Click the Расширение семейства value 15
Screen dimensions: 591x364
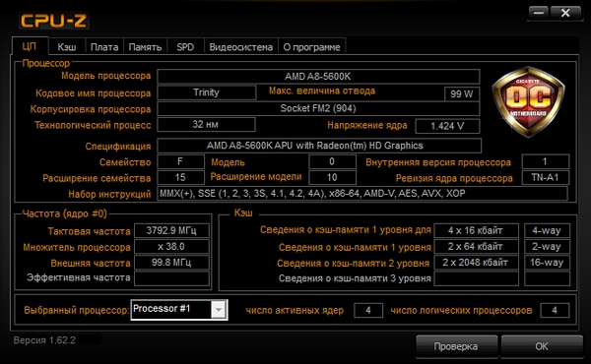click(180, 177)
